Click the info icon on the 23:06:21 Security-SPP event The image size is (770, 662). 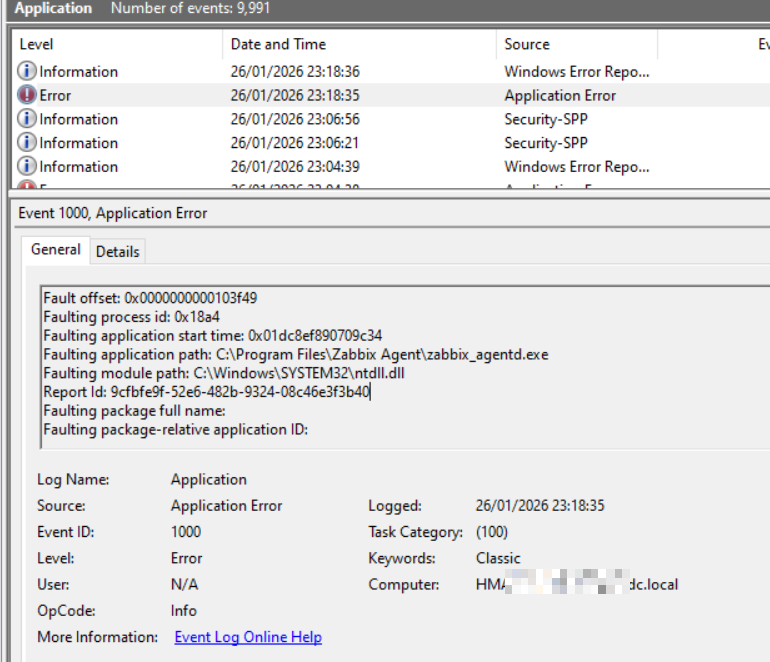(27, 143)
